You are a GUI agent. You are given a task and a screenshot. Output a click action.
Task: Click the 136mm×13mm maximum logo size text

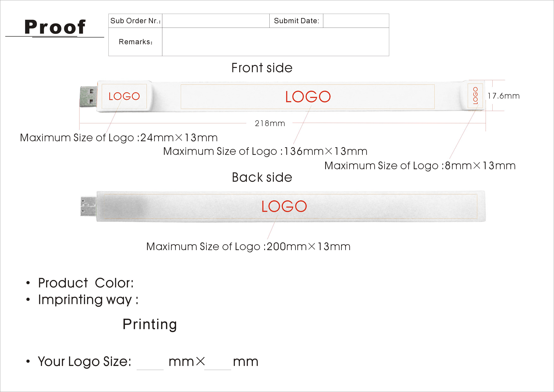click(265, 151)
